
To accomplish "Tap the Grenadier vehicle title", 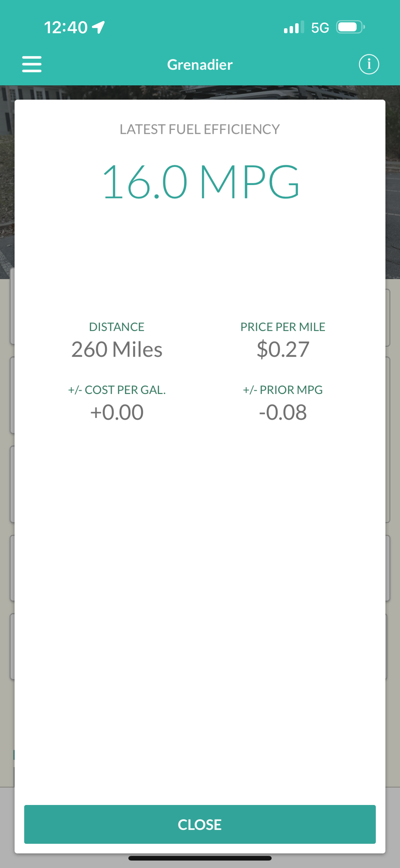I will [x=200, y=65].
